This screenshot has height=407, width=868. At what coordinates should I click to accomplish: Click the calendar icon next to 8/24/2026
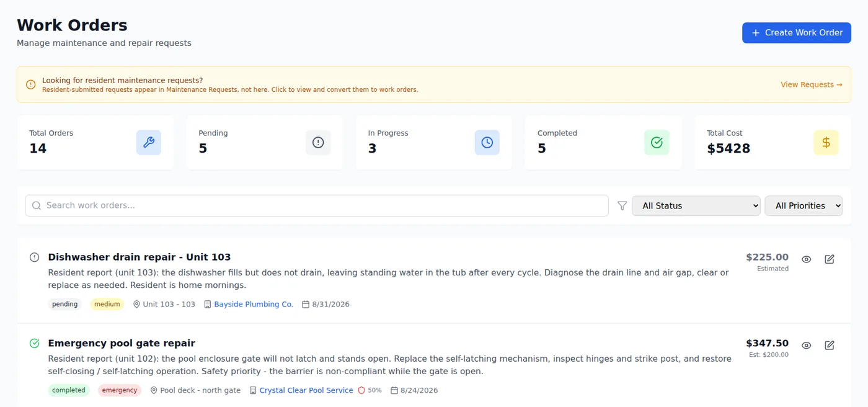pyautogui.click(x=394, y=391)
